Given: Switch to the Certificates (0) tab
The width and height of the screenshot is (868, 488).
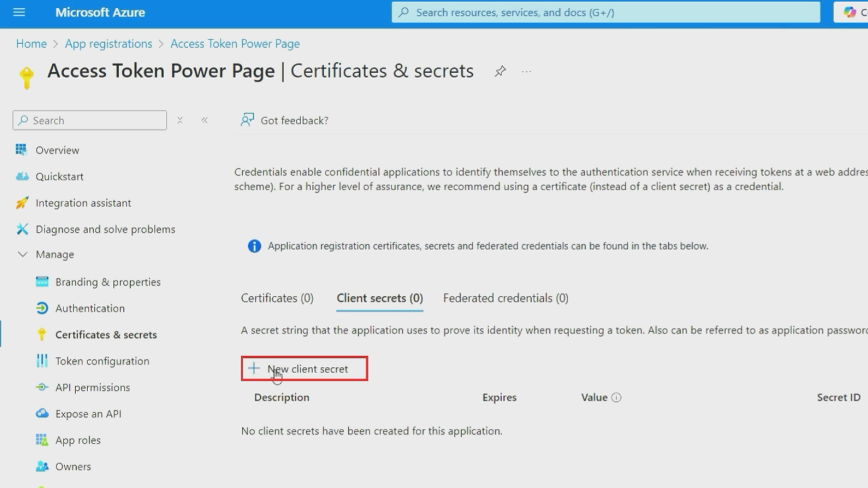Looking at the screenshot, I should 277,298.
